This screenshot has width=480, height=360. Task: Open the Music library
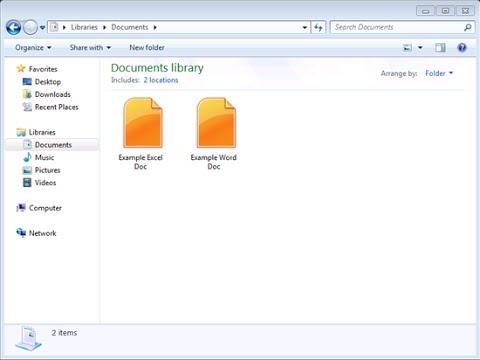pos(44,157)
